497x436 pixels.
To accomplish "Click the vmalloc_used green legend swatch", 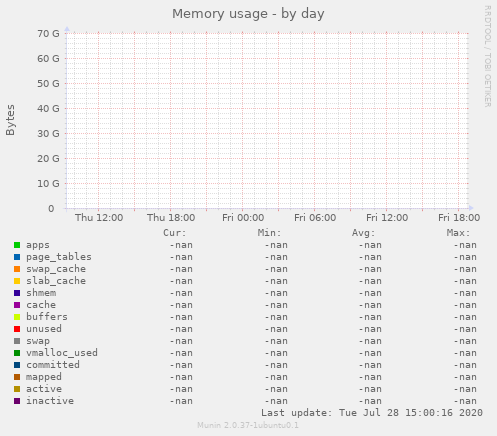I will pos(17,353).
